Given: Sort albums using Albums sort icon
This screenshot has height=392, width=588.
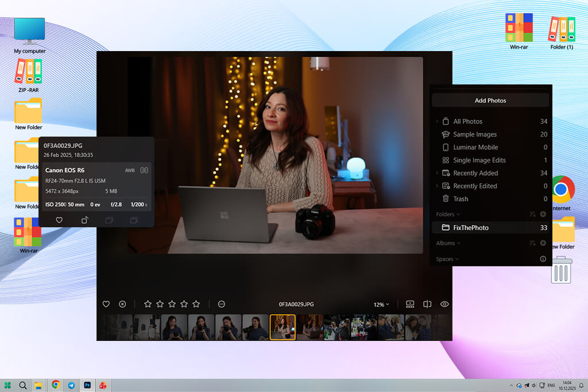Looking at the screenshot, I should tap(532, 243).
